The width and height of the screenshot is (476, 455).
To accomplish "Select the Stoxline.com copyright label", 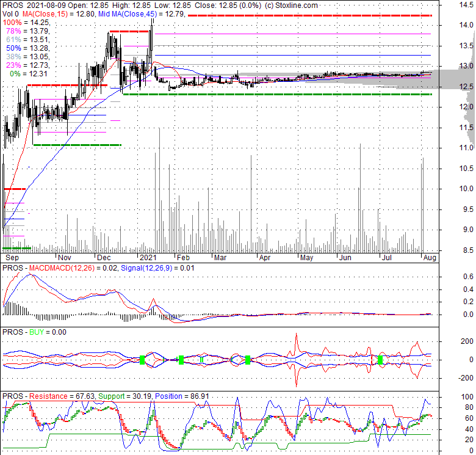I will pyautogui.click(x=291, y=5).
